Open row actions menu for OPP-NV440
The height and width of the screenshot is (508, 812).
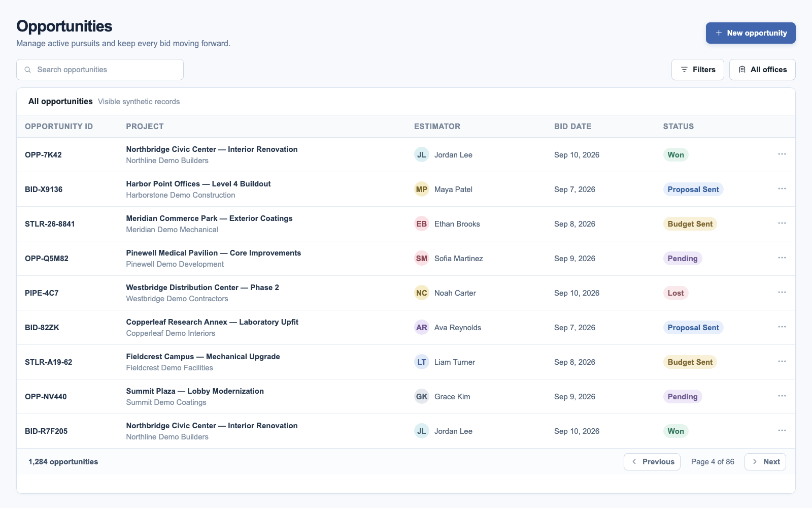coord(782,396)
